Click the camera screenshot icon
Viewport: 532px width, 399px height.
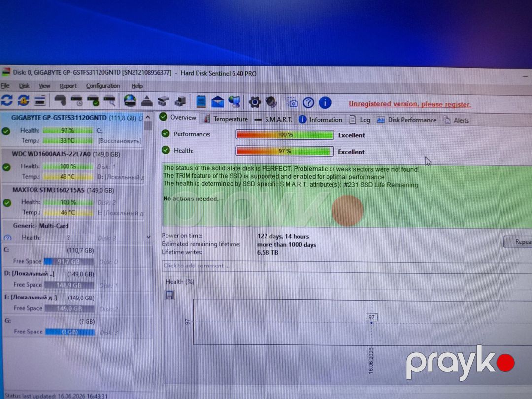[292, 102]
